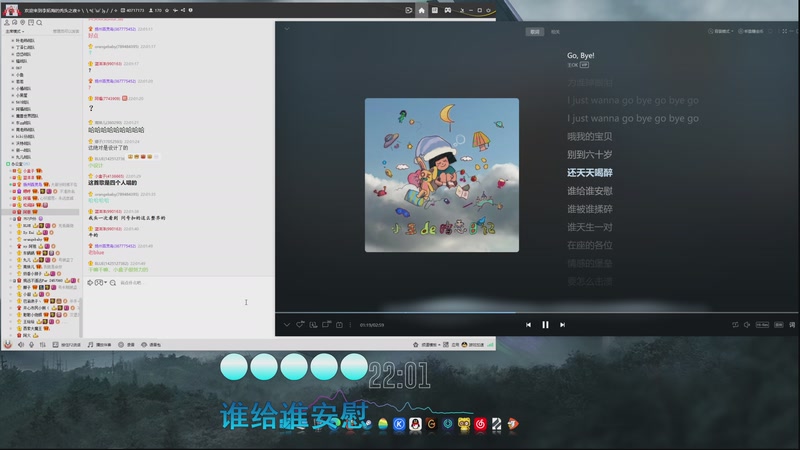Open the channel avatar in title bar

[11, 10]
